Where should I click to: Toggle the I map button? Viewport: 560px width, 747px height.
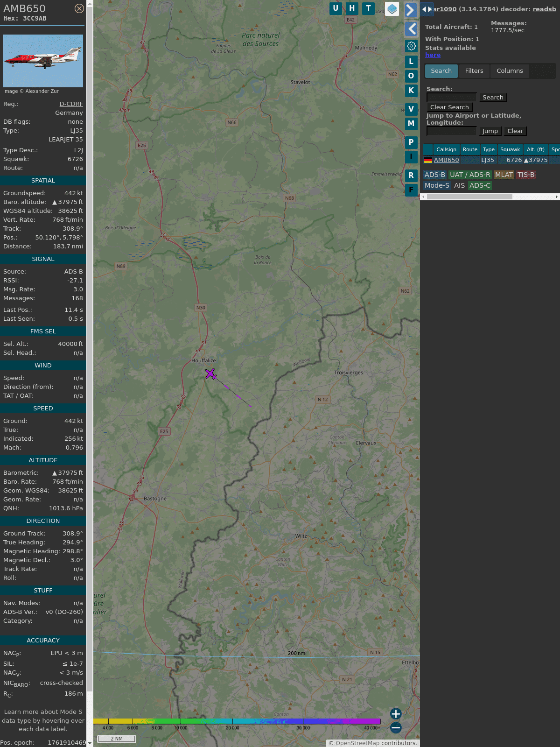pyautogui.click(x=411, y=157)
